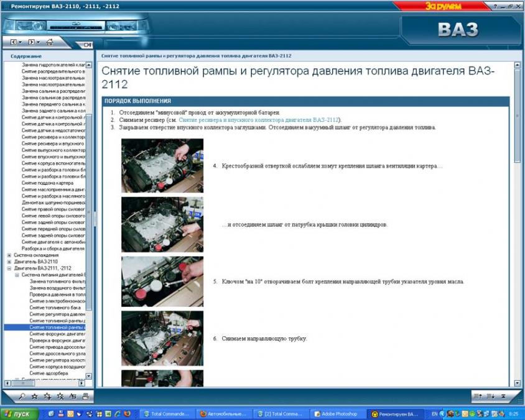Screen dimensions: 525x420
Task: Open Демонтаж шатунно-поршневой in the contents tree
Action: coord(53,203)
